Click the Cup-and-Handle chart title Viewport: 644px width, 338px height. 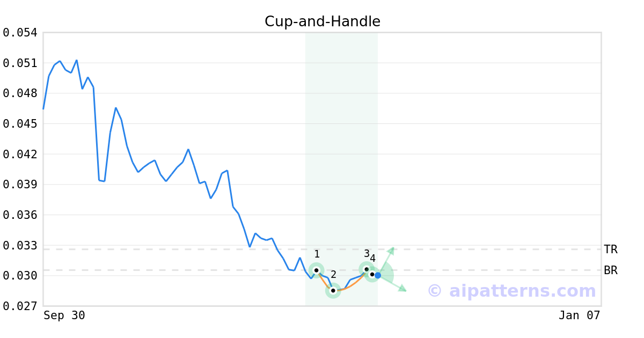[x=322, y=21]
